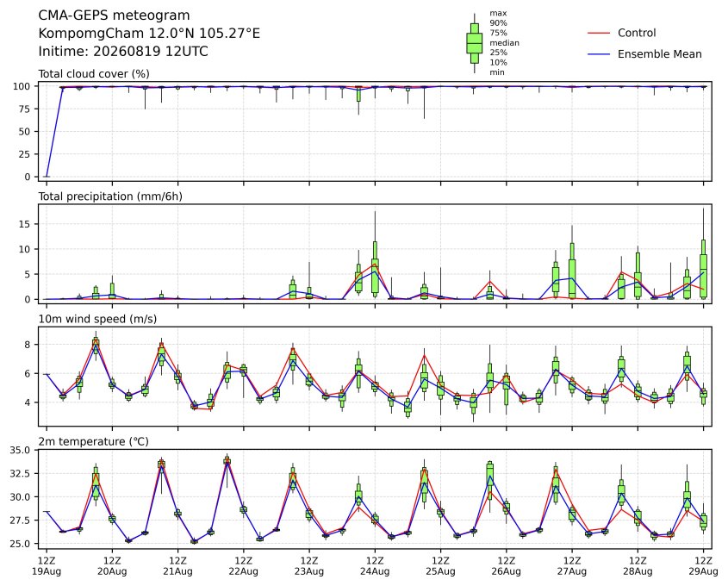Click the '22Aug' date axis label
This screenshot has width=728, height=586.
tap(243, 571)
